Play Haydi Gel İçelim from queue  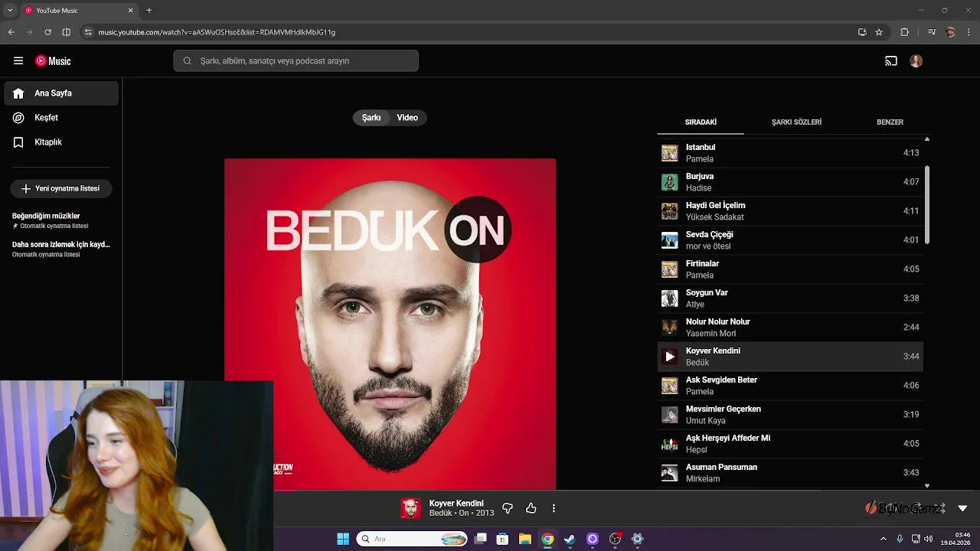pyautogui.click(x=790, y=211)
